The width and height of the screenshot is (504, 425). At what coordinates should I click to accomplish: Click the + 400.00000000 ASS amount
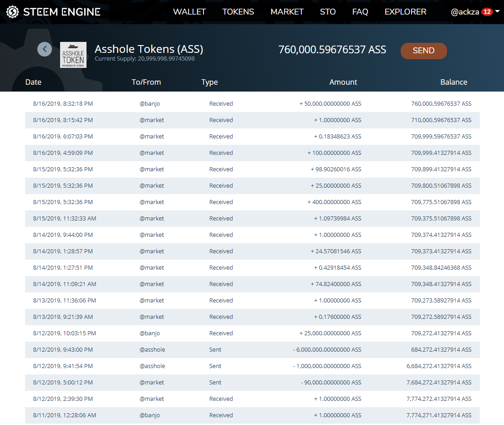(334, 202)
